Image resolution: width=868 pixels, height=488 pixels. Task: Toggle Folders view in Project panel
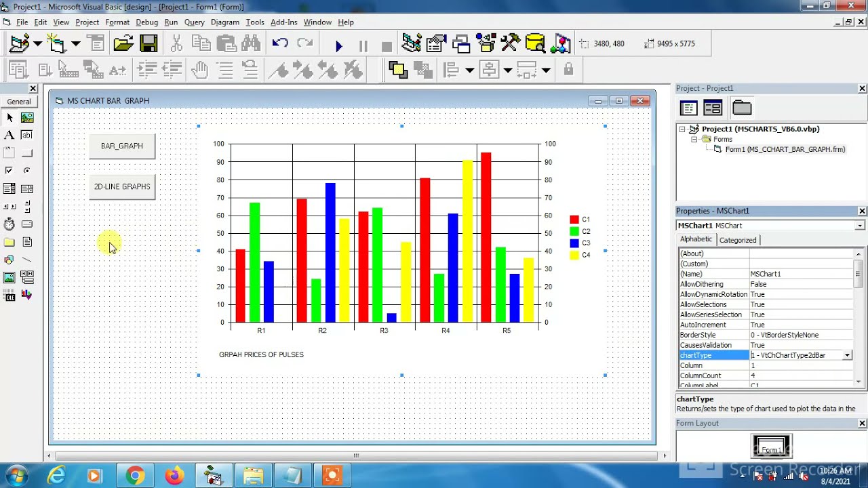[742, 108]
